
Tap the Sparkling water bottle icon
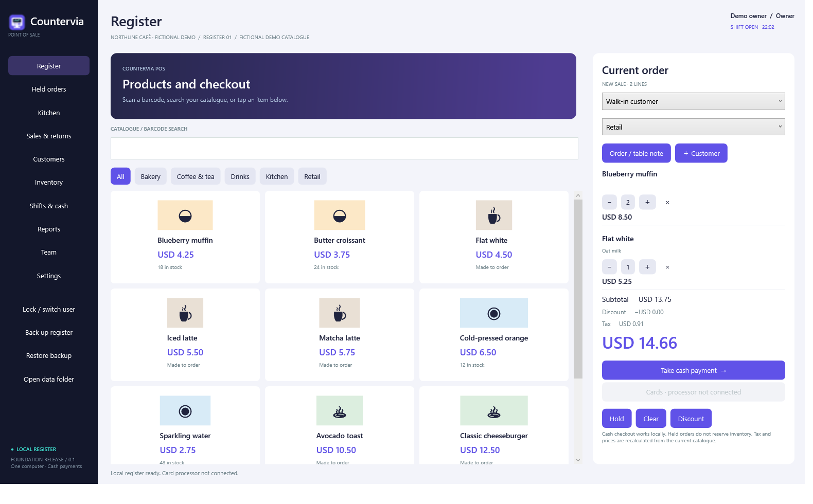[x=185, y=411]
